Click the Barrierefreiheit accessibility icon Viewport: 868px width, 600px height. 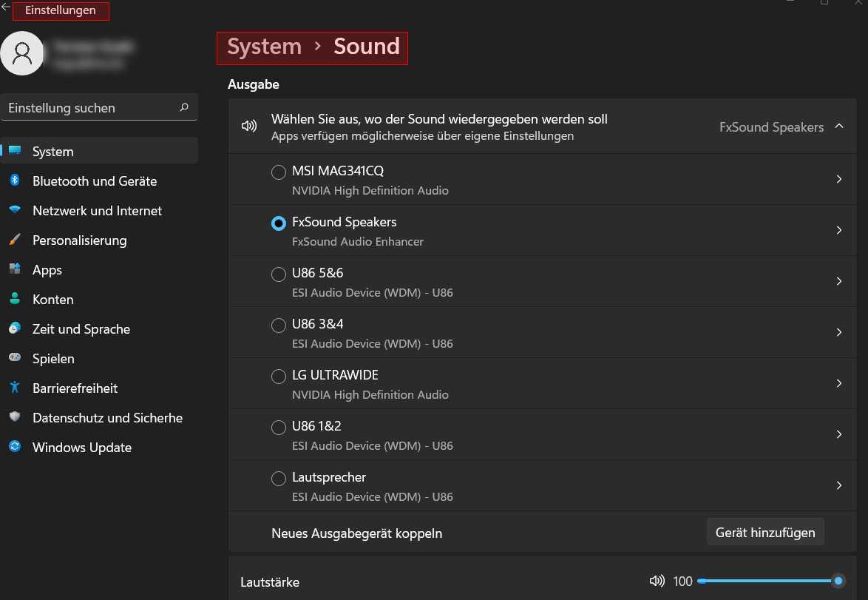click(15, 388)
